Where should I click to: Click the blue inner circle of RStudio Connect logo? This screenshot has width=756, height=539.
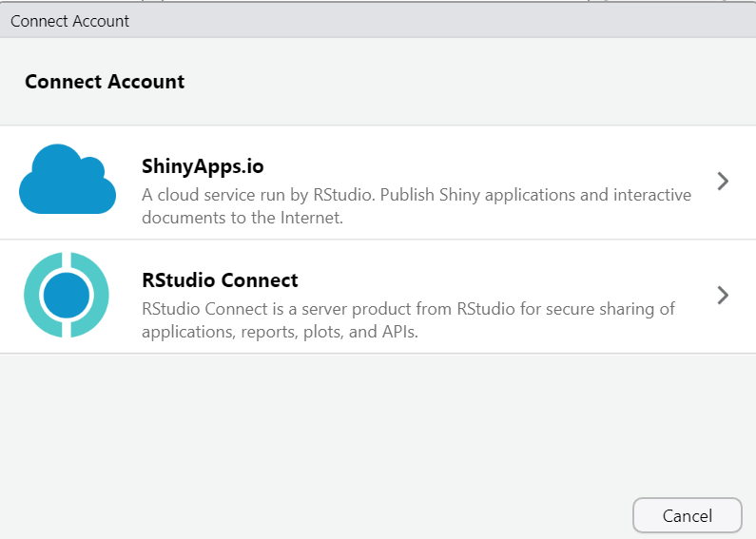pyautogui.click(x=67, y=296)
